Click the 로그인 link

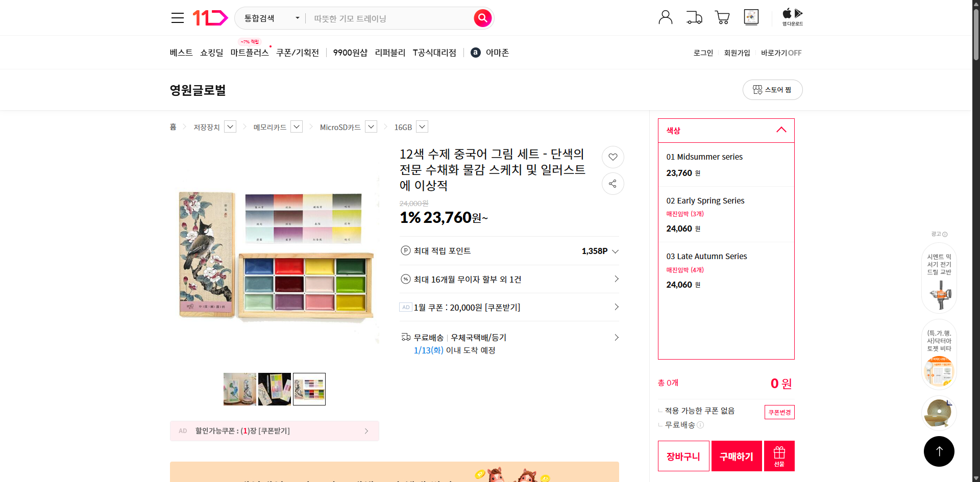(x=703, y=52)
